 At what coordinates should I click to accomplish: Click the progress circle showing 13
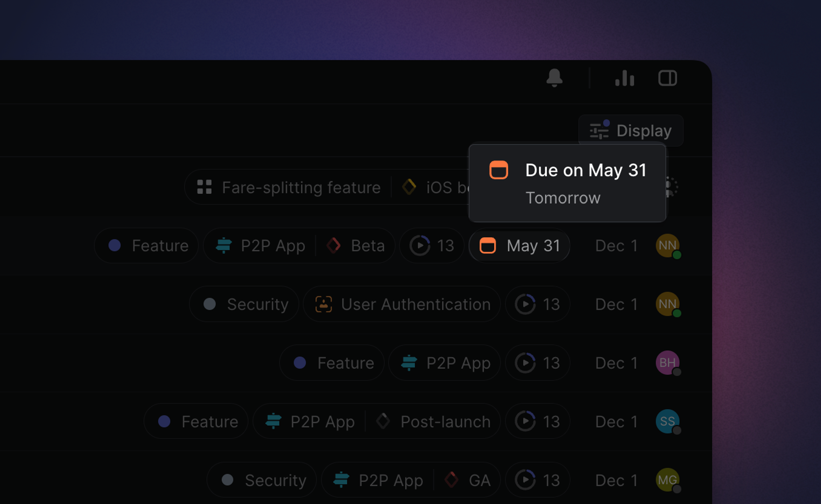click(421, 245)
